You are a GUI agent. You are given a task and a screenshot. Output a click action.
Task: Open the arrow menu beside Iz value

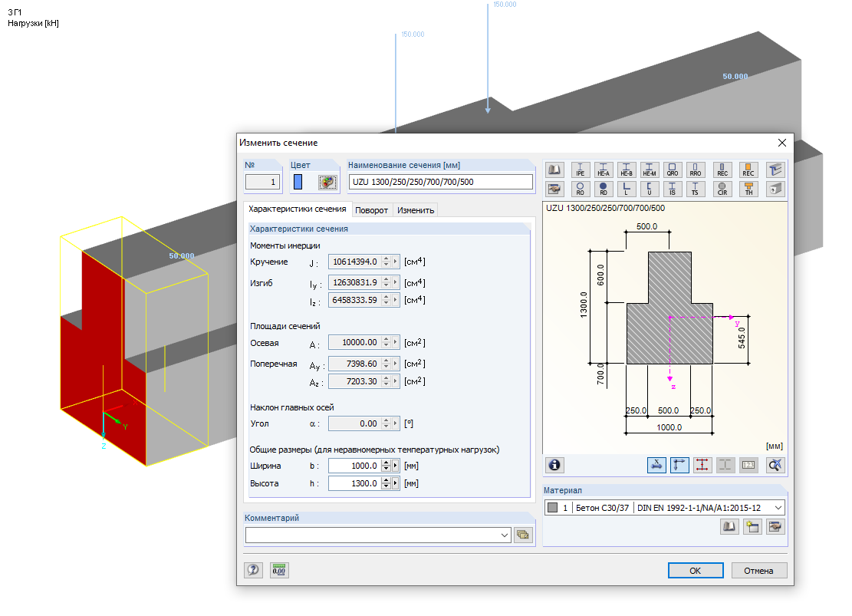(x=396, y=300)
